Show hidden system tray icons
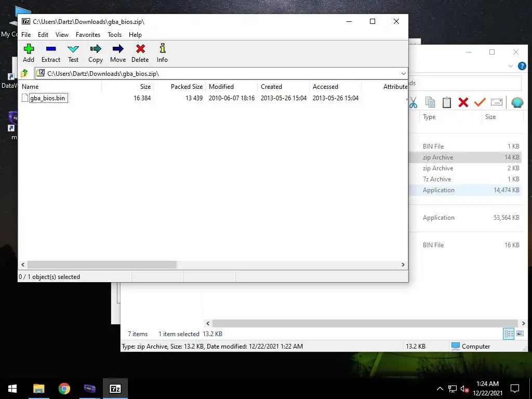 [440, 389]
